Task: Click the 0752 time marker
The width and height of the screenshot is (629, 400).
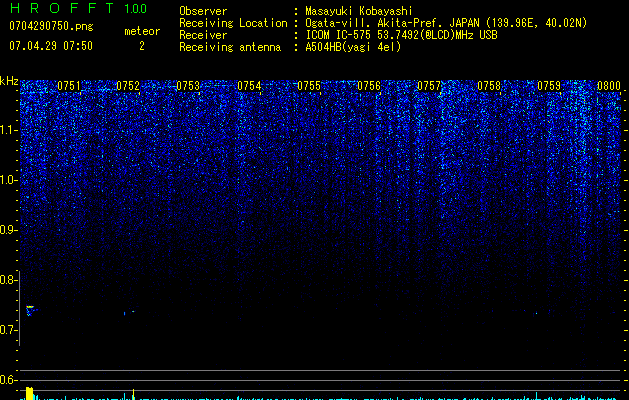Action: [128, 86]
